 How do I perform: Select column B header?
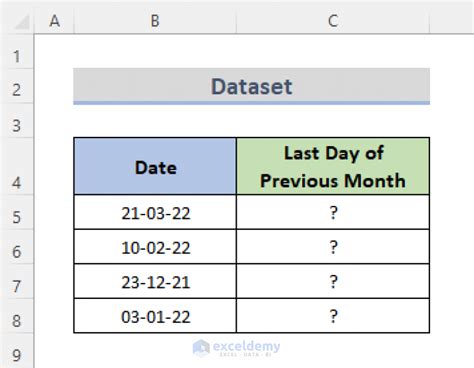coord(155,21)
